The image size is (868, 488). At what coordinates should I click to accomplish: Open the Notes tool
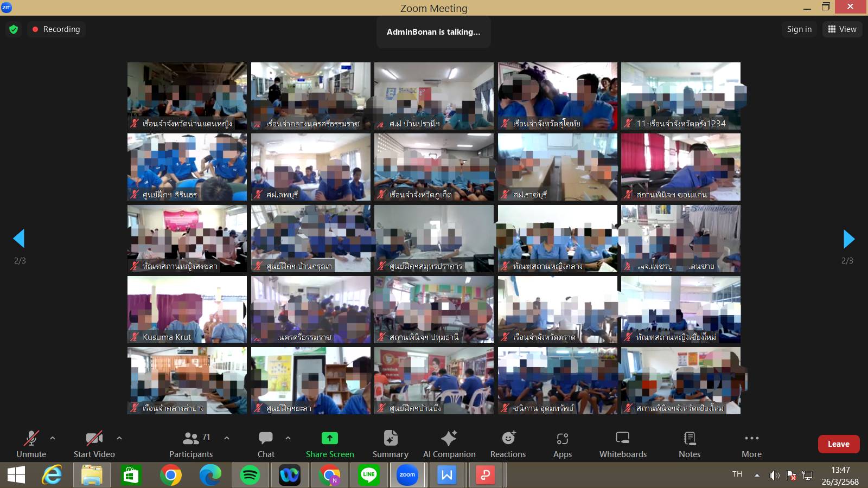pos(690,444)
